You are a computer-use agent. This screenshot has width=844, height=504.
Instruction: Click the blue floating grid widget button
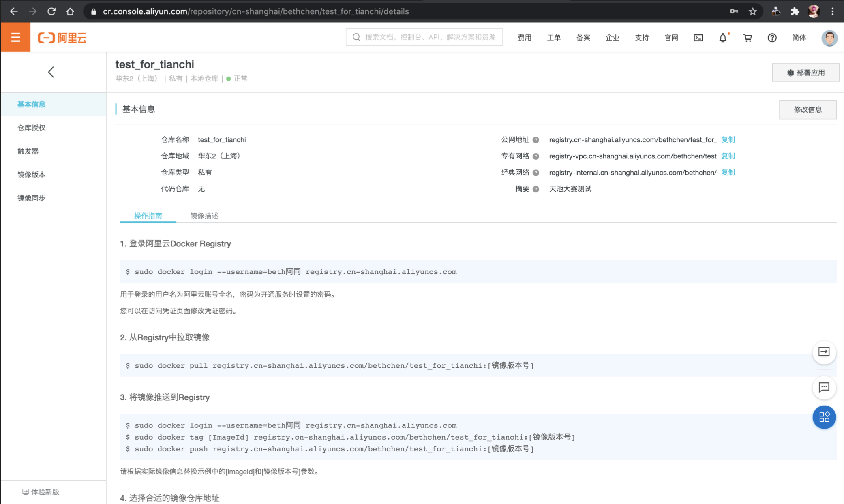coord(824,417)
